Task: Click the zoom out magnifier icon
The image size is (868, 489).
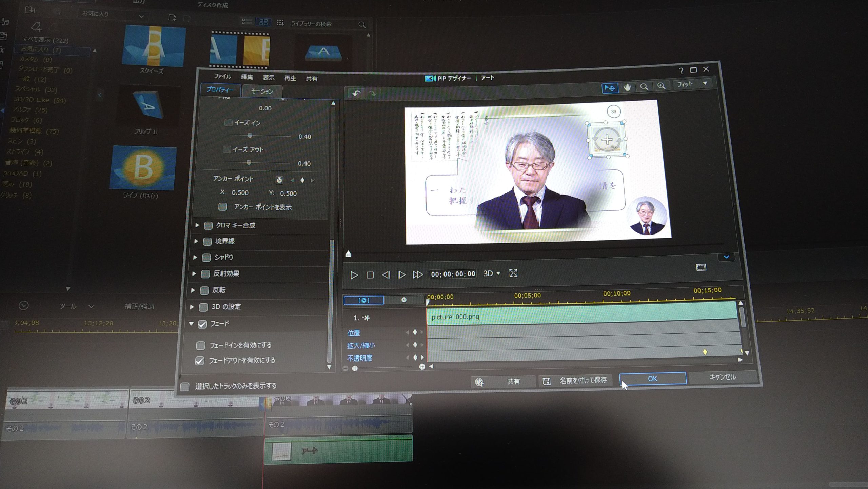Action: [644, 87]
